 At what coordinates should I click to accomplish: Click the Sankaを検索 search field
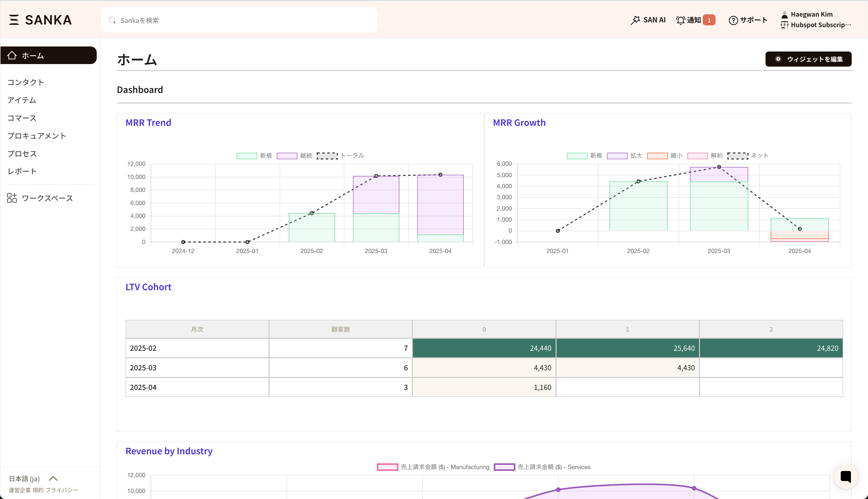coord(239,20)
